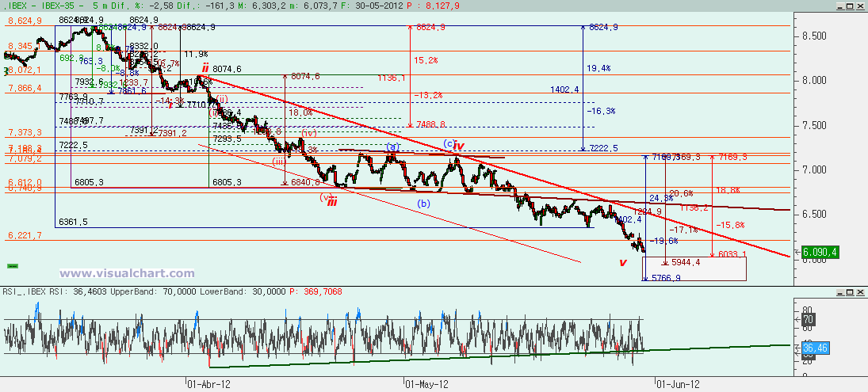Image resolution: width=868 pixels, height=392 pixels.
Task: Close the IBEX-35 price chart pane
Action: tap(859, 6)
